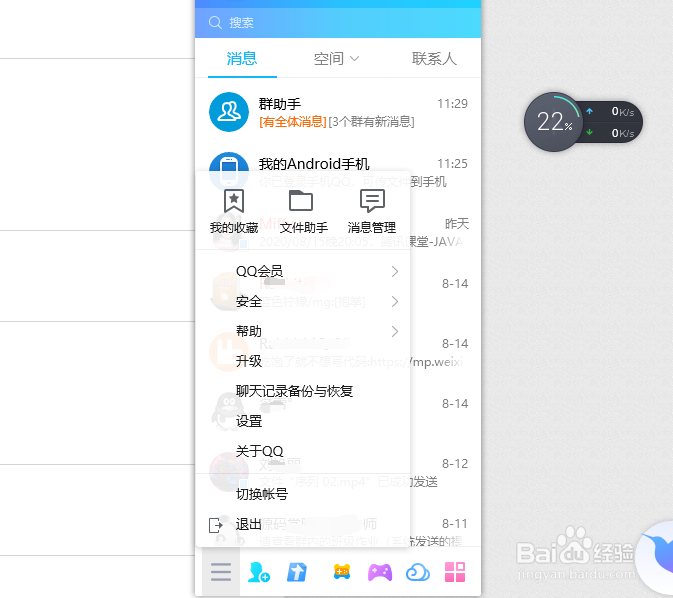Click the hamburger main menu icon
673x598 pixels.
(221, 572)
